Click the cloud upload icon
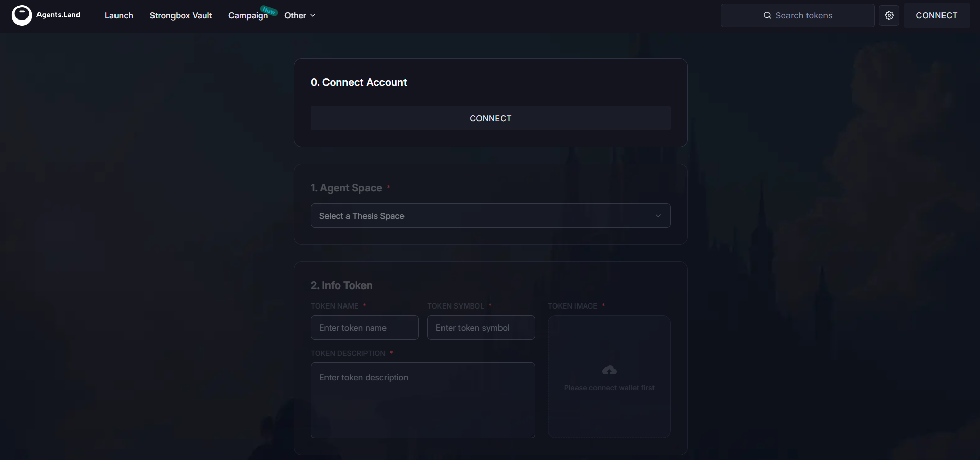Screen dimensions: 980x460 (609, 370)
